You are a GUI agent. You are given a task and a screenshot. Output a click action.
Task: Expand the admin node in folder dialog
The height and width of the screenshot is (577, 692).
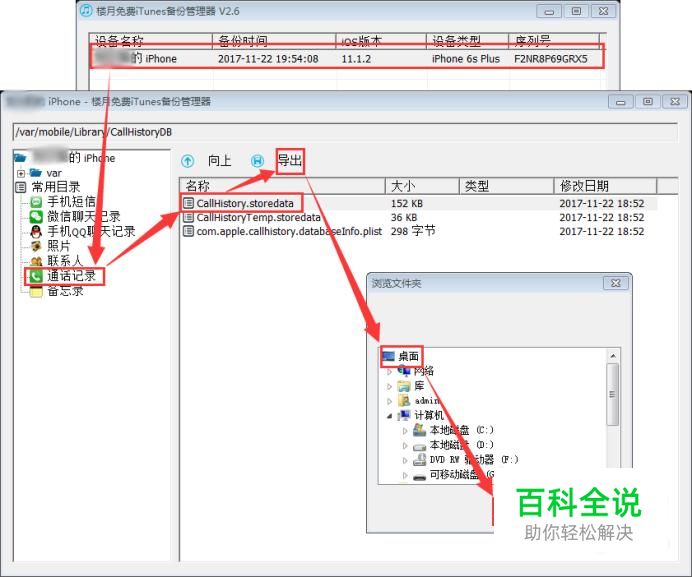(389, 401)
